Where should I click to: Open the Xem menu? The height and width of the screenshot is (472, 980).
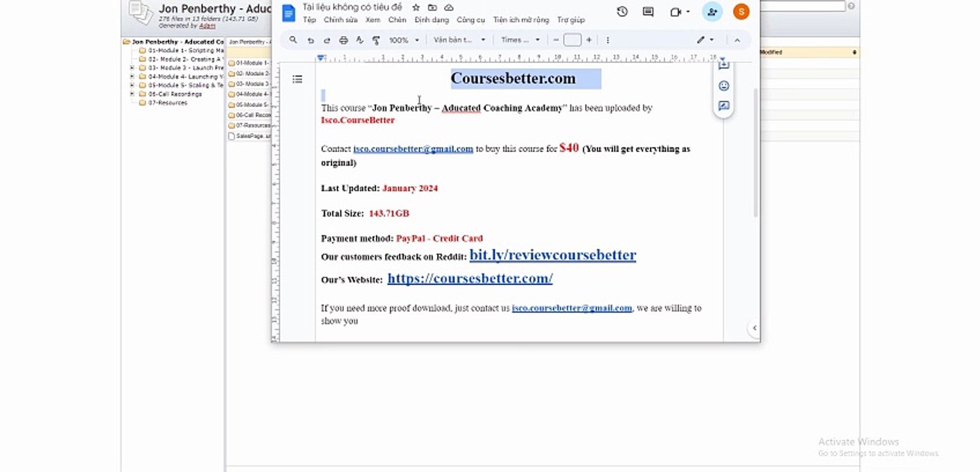pyautogui.click(x=373, y=20)
